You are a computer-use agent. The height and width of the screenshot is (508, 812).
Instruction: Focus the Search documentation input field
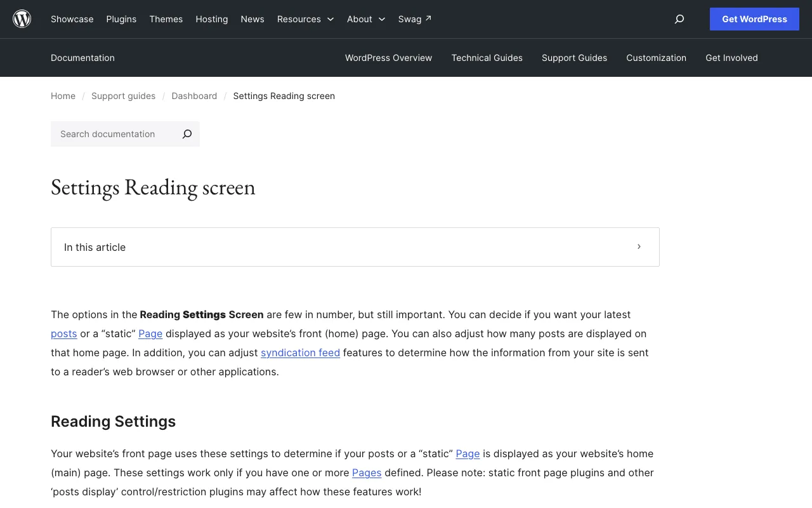coord(113,134)
